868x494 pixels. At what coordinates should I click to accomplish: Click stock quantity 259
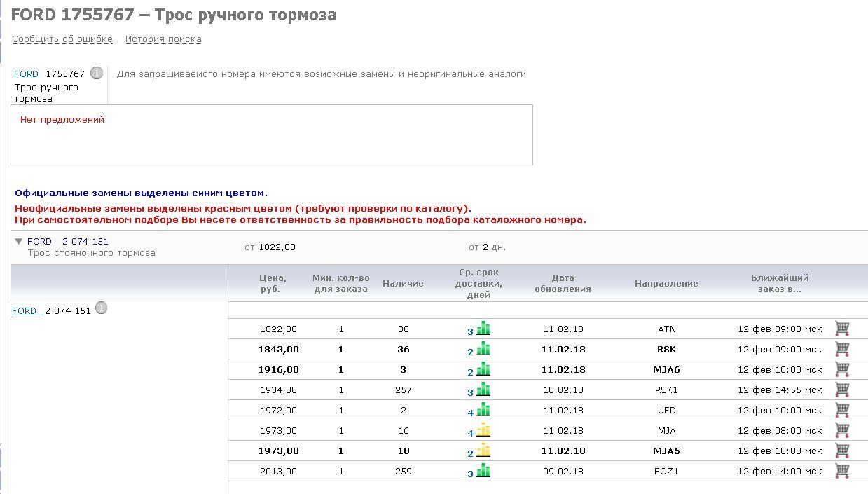pos(404,471)
